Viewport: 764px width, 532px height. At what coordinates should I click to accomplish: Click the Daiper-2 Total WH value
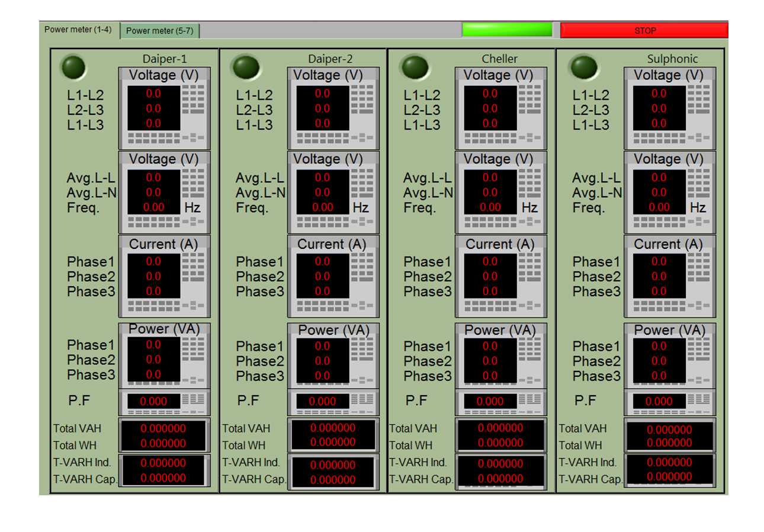pyautogui.click(x=333, y=442)
